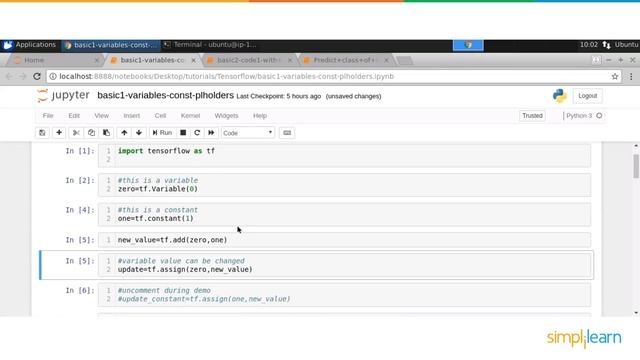The height and width of the screenshot is (360, 640).
Task: Close the Home browser tab
Action: click(97, 60)
